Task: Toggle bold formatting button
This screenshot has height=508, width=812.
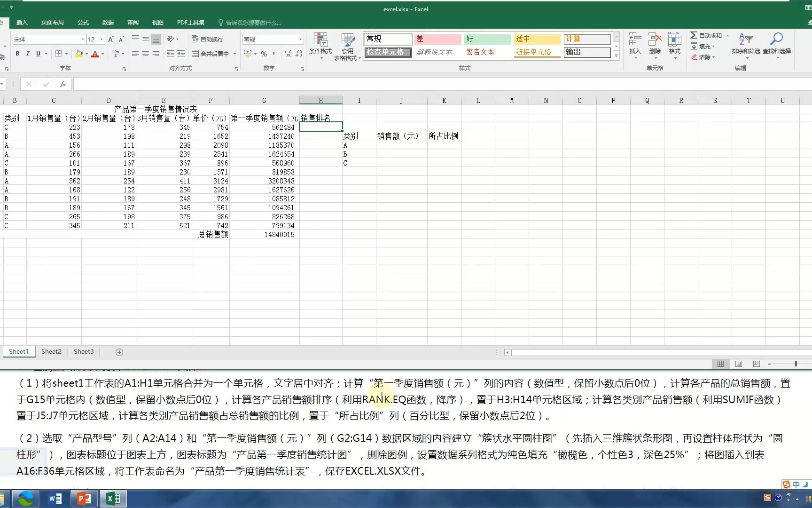Action: click(17, 54)
